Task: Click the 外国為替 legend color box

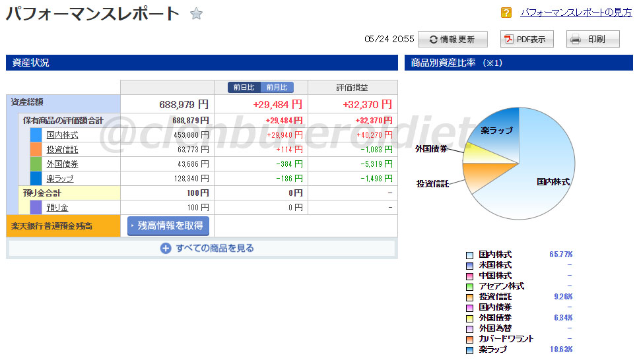Action: [x=469, y=329]
